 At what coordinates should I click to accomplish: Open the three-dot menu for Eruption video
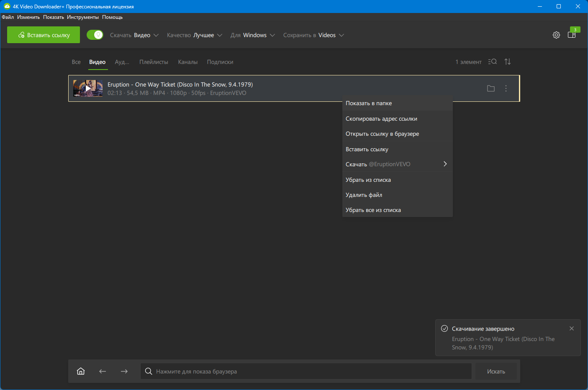(x=506, y=88)
